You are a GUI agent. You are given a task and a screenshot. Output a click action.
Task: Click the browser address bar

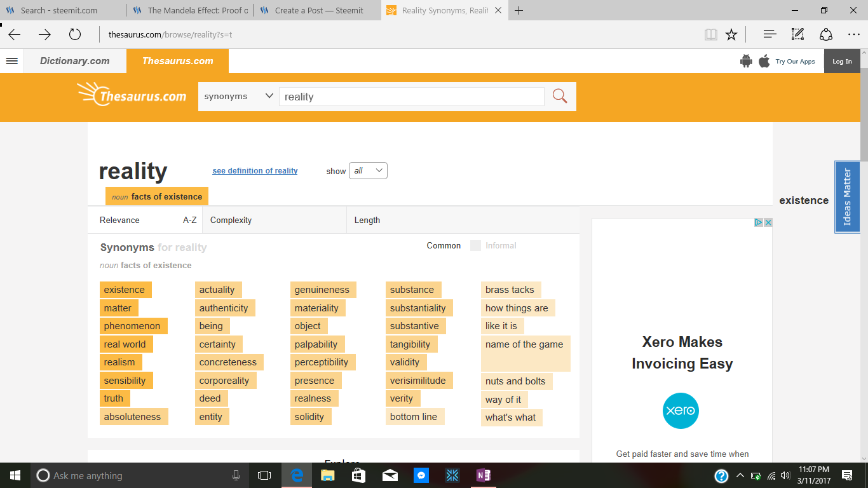[x=400, y=34]
